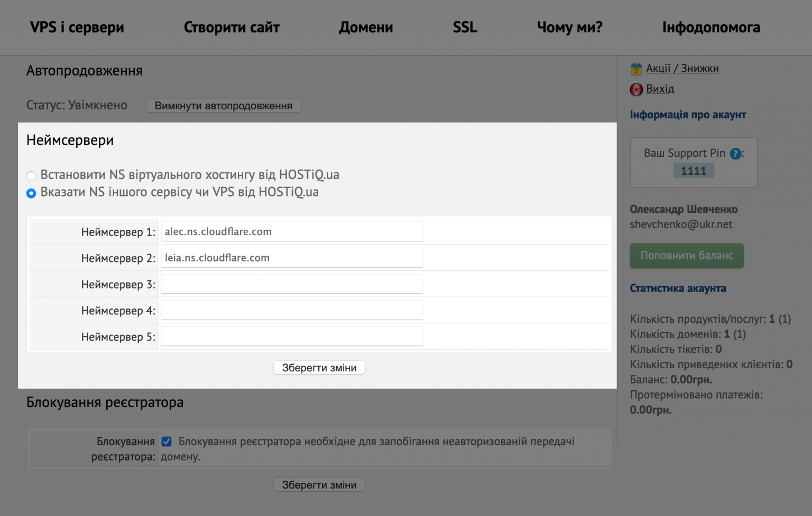812x516 pixels.
Task: Open the SSL menu
Action: [x=464, y=27]
